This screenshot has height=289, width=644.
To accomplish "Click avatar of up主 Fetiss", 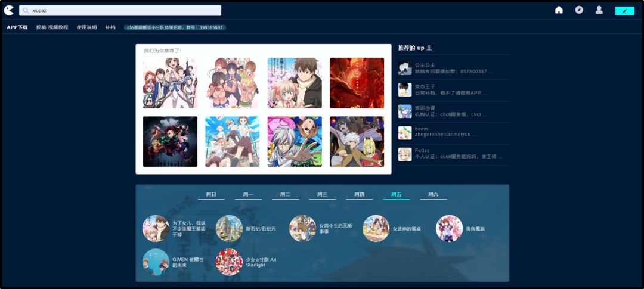I will [x=404, y=154].
